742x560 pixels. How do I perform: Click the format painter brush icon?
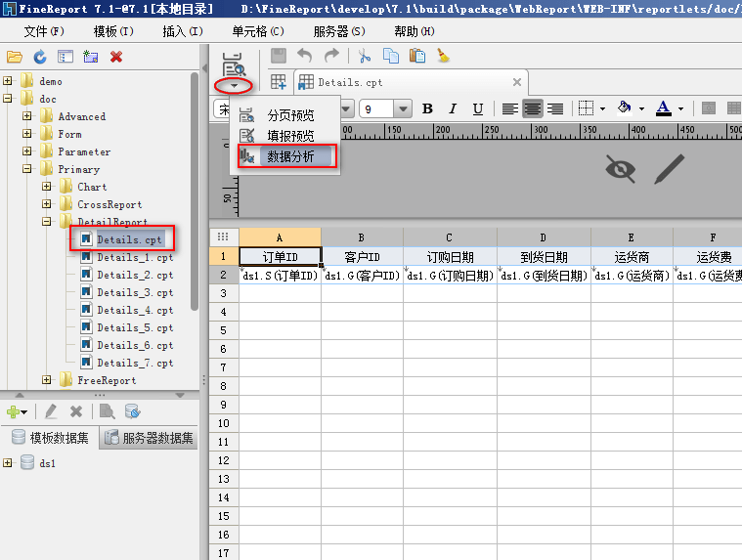(x=444, y=56)
